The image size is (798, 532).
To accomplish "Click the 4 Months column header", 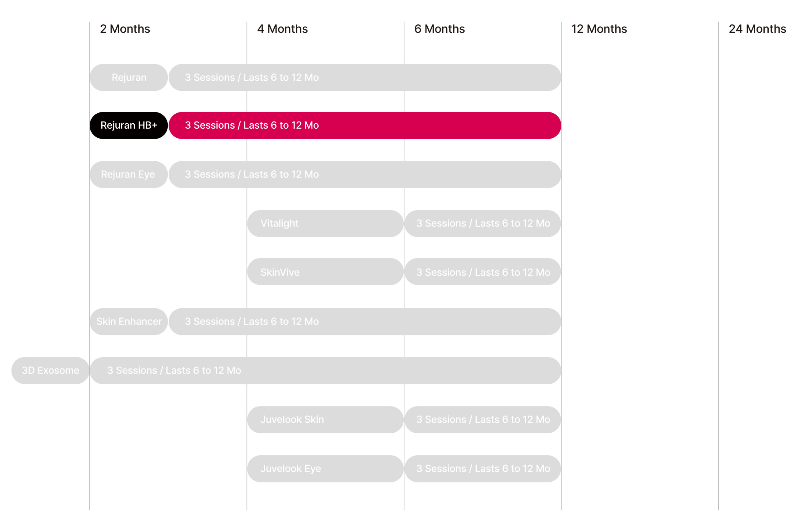I will tap(282, 29).
